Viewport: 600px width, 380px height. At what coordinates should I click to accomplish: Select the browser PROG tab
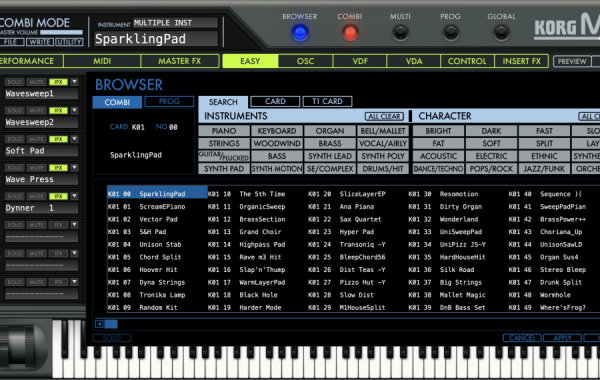tap(169, 101)
